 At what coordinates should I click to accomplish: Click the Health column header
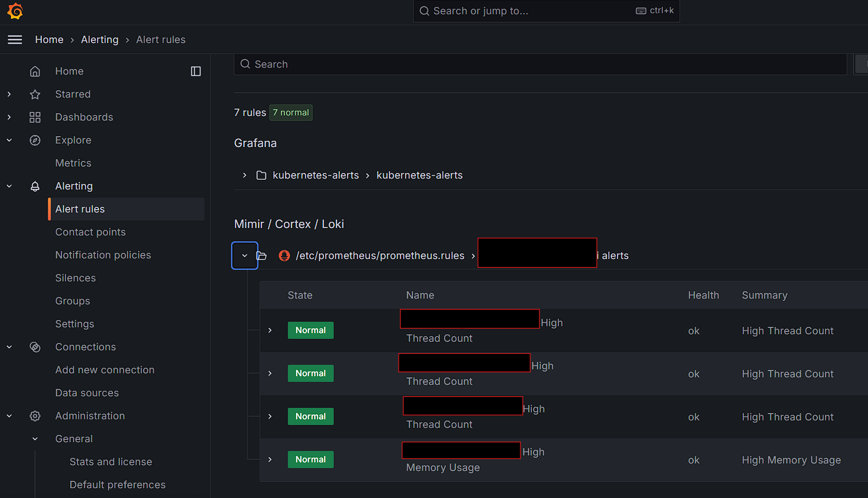703,295
